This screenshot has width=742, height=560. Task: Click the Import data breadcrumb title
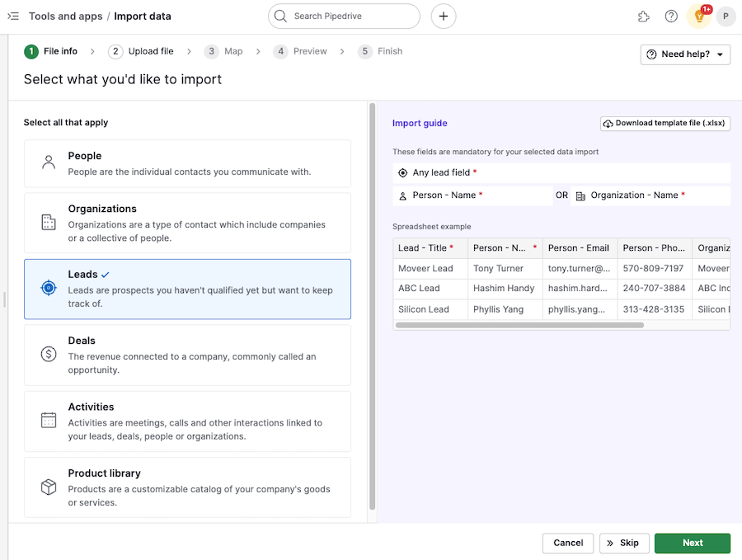[143, 16]
